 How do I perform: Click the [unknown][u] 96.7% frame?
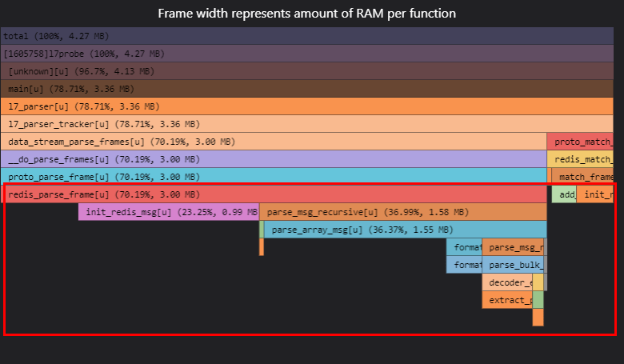click(309, 71)
